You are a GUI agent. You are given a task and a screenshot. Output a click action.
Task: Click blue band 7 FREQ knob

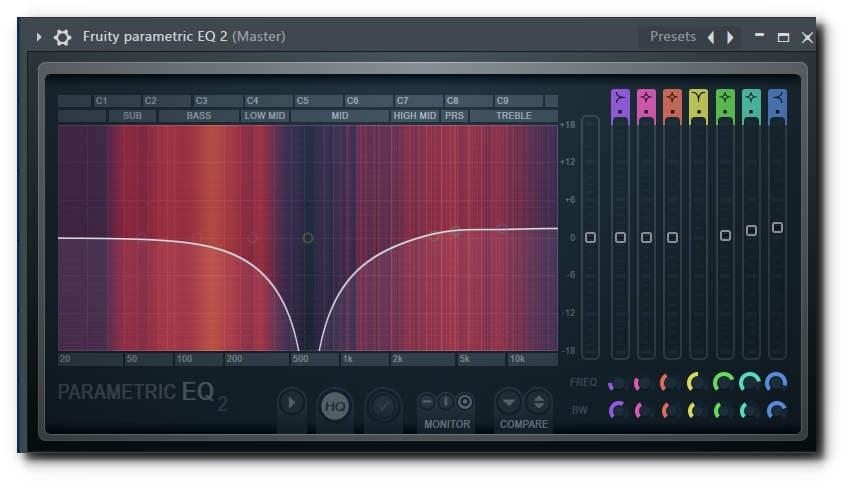tap(776, 382)
